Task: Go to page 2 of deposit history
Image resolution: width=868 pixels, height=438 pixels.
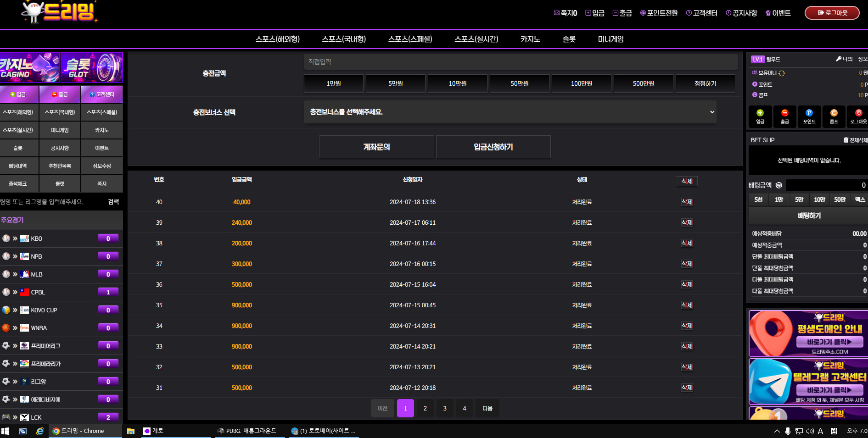Action: [425, 408]
